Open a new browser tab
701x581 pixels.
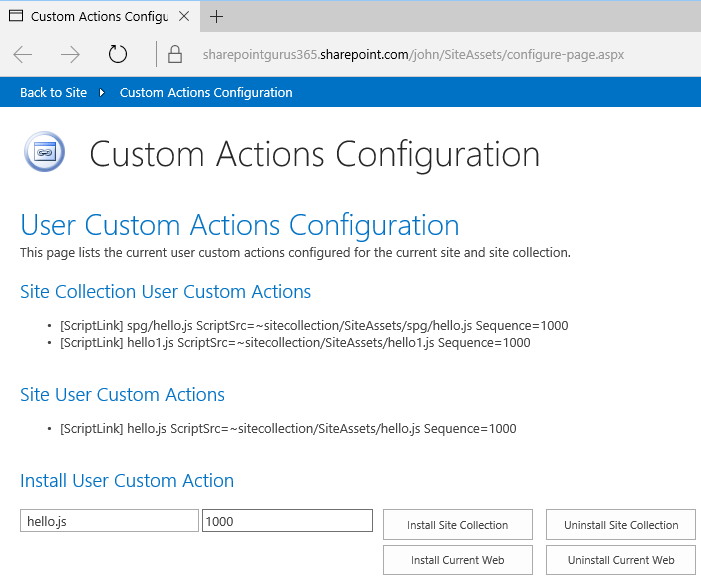click(217, 17)
